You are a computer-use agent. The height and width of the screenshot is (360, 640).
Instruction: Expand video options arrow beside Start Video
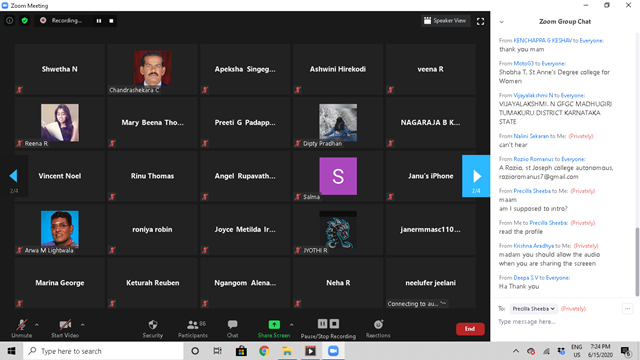[x=82, y=325]
